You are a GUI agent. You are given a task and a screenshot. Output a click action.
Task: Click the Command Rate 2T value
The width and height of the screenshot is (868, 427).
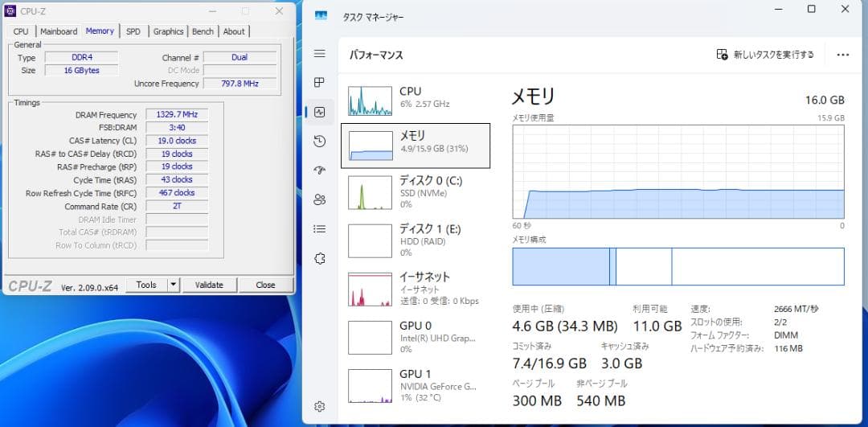click(x=177, y=206)
